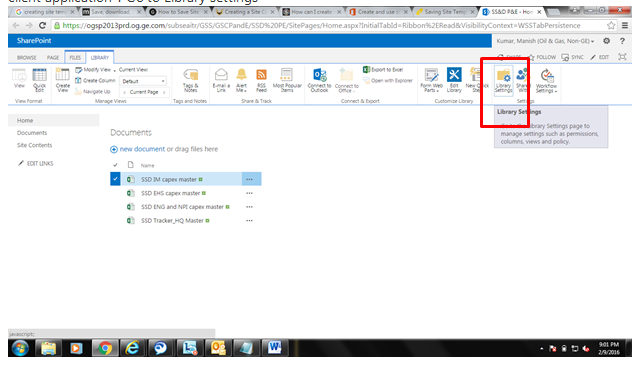Click the new document link
The height and width of the screenshot is (371, 643).
142,149
